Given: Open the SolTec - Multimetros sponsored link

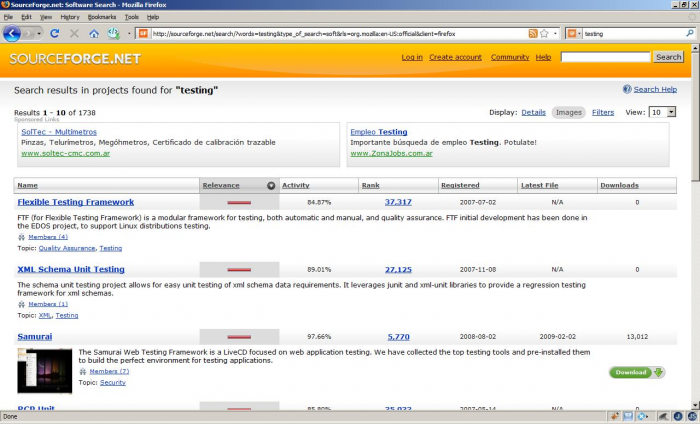Looking at the screenshot, I should point(59,132).
